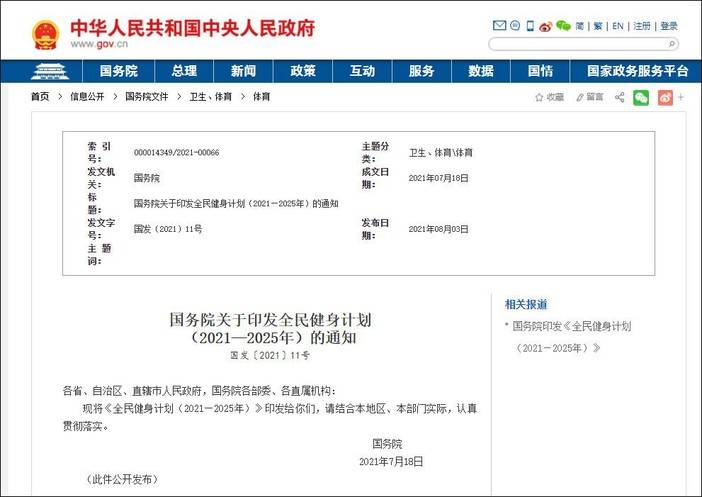Click the 登录 login link
Image resolution: width=702 pixels, height=497 pixels.
669,26
